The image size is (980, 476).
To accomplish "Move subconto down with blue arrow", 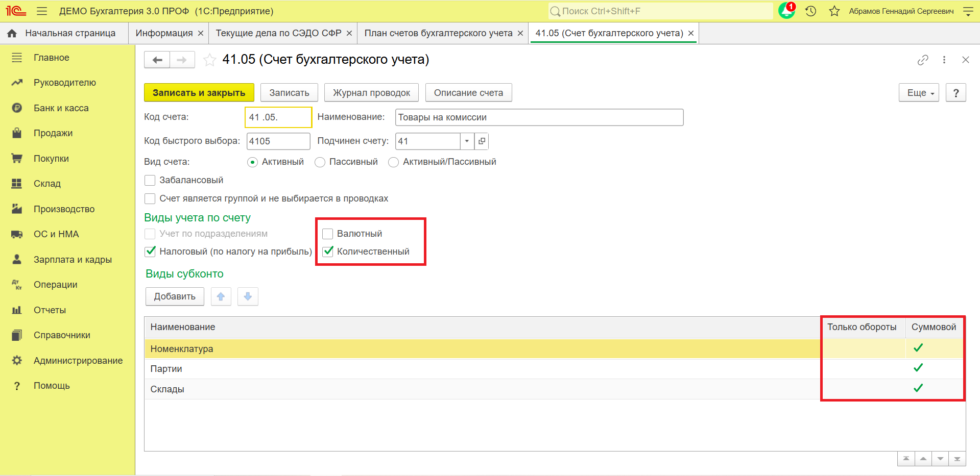I will [x=248, y=296].
